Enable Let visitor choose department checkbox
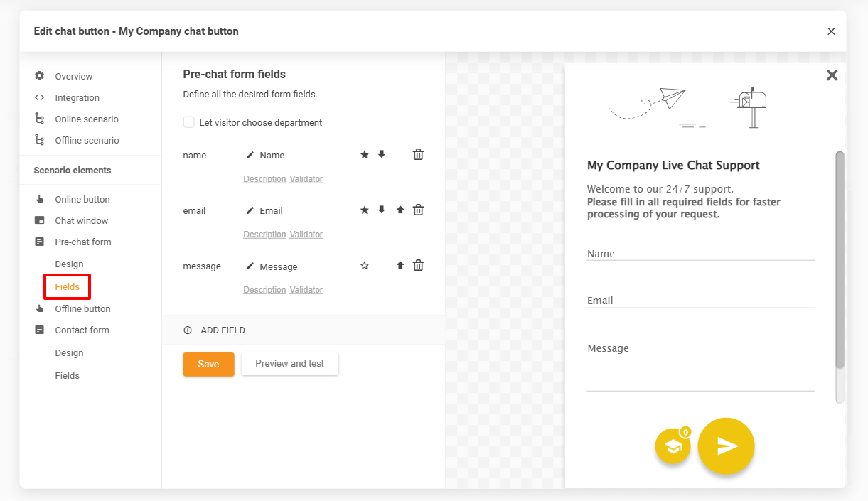 point(189,122)
